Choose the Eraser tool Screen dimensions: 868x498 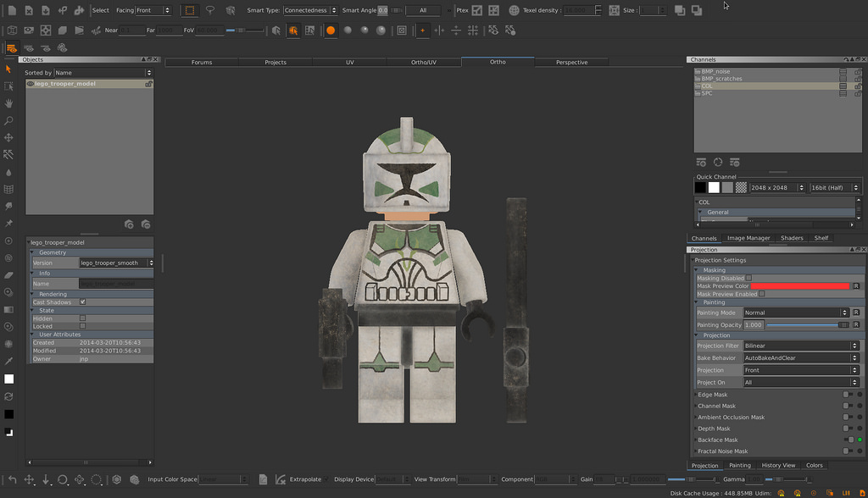click(x=8, y=275)
